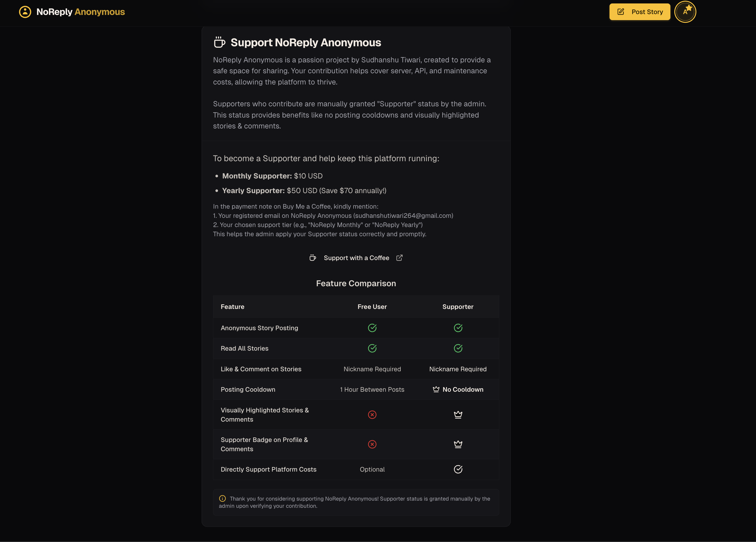This screenshot has height=542, width=756.
Task: Click the coffee cup icon beside heading
Action: pyautogui.click(x=219, y=42)
